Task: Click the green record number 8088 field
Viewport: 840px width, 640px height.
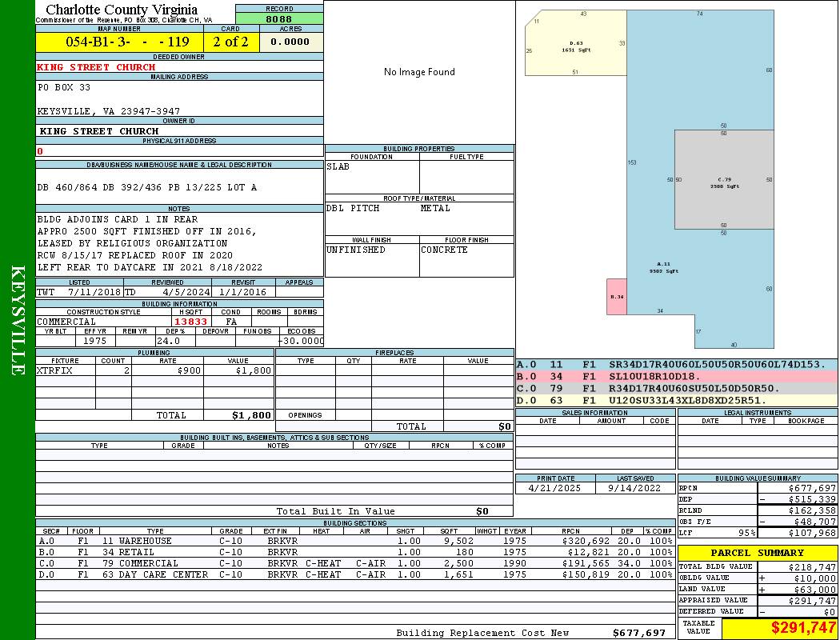Action: pyautogui.click(x=278, y=18)
